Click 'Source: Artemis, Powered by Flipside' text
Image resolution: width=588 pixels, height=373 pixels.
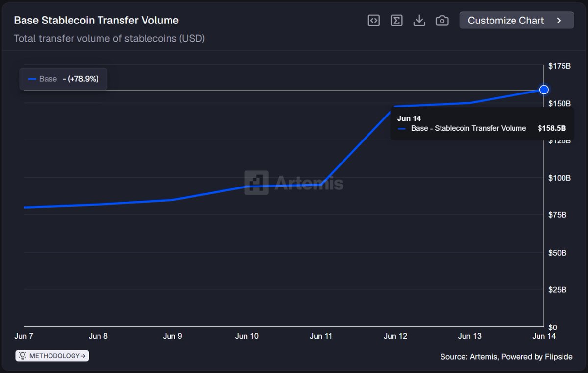coord(506,357)
